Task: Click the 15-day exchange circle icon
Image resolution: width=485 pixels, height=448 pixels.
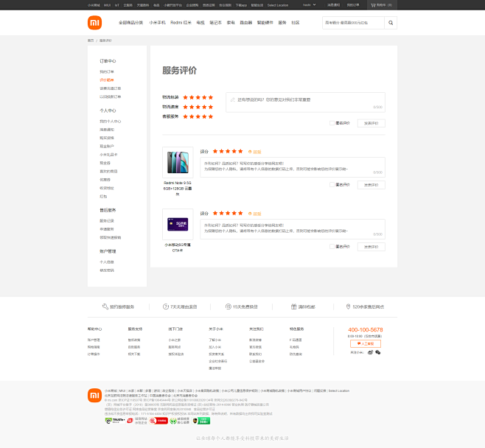Action: tap(228, 307)
